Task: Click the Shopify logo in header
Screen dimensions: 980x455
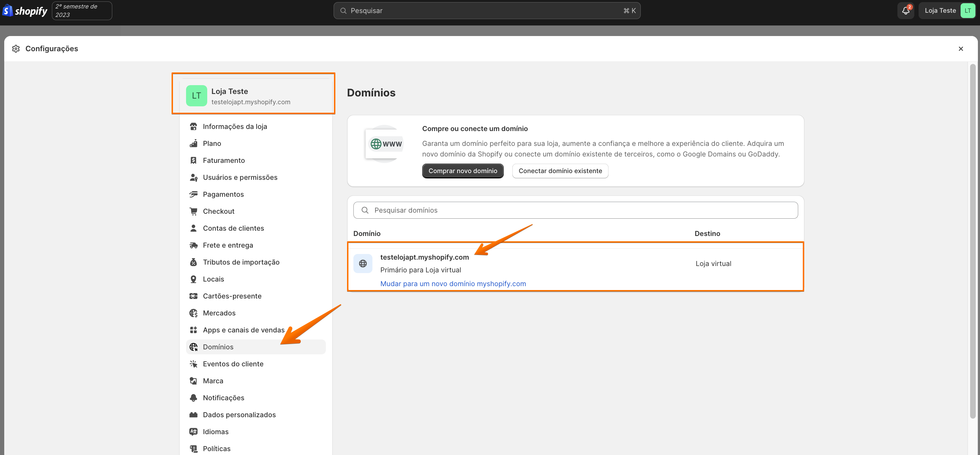Action: [25, 11]
